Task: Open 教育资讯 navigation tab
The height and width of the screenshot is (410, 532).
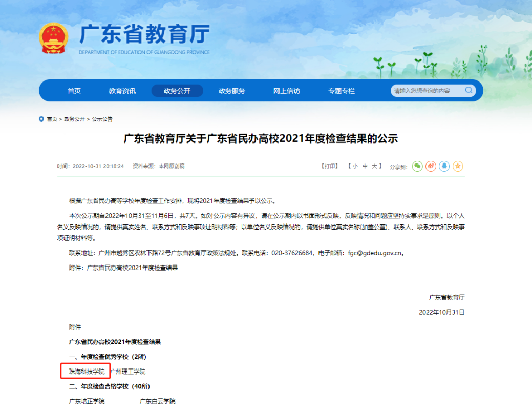Action: click(122, 91)
